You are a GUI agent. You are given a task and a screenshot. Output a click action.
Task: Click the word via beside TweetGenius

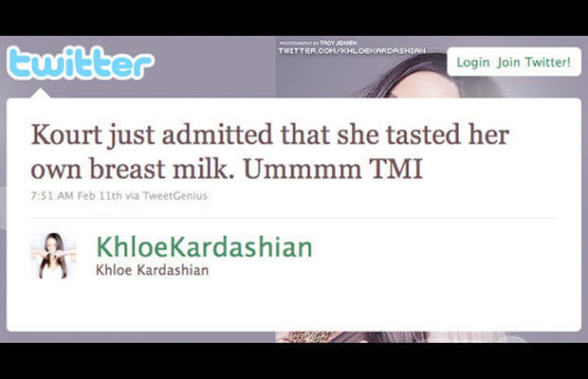tap(133, 196)
